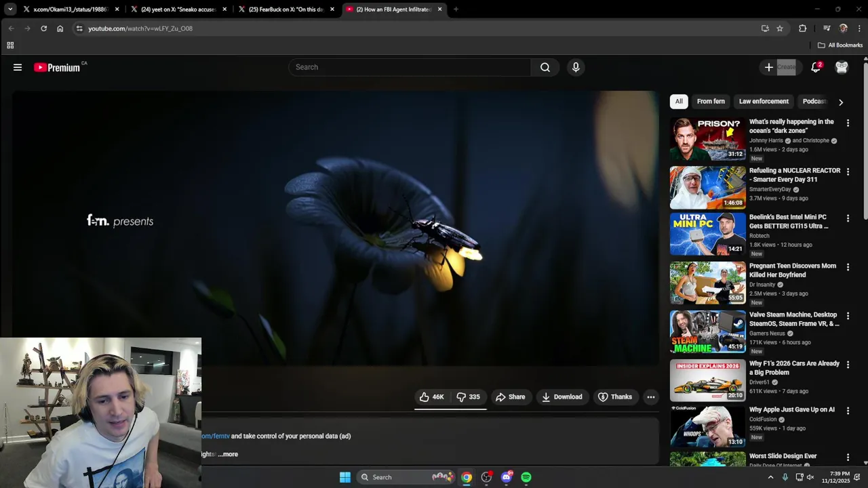Screen dimensions: 868x488
Task: Switch to the yeet on X browser tab
Action: coord(178,9)
